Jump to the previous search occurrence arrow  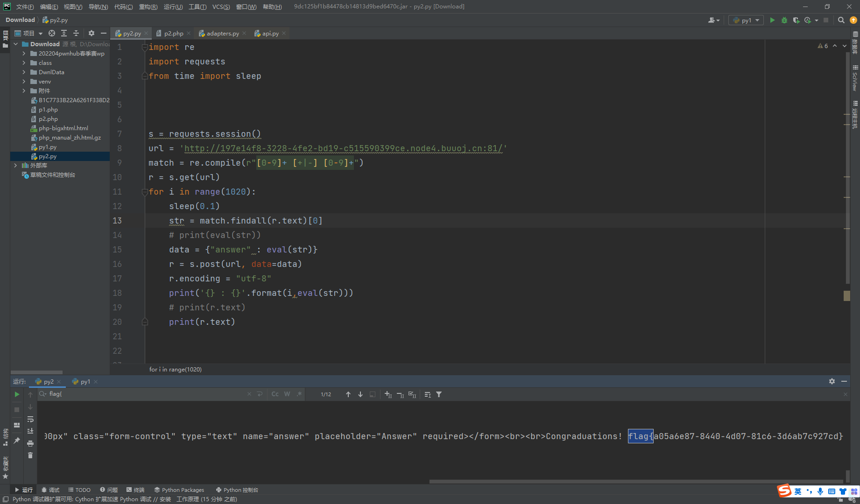coord(348,394)
